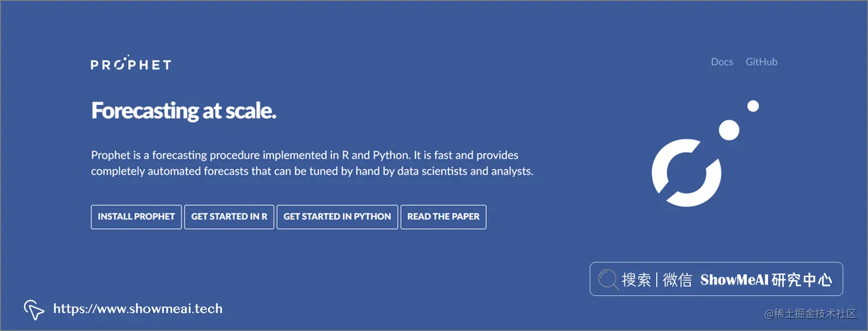Click the description line starting 'Prophet is'
This screenshot has height=331, width=868.
click(x=304, y=155)
